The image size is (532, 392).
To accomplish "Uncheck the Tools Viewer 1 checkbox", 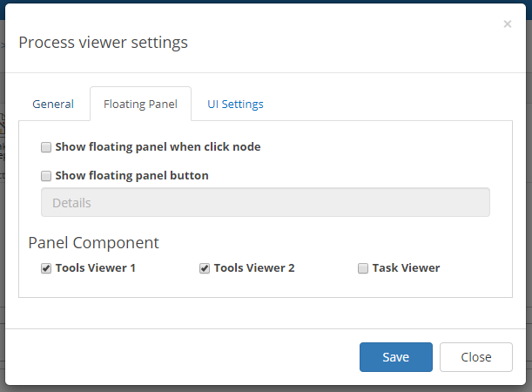I will 46,268.
